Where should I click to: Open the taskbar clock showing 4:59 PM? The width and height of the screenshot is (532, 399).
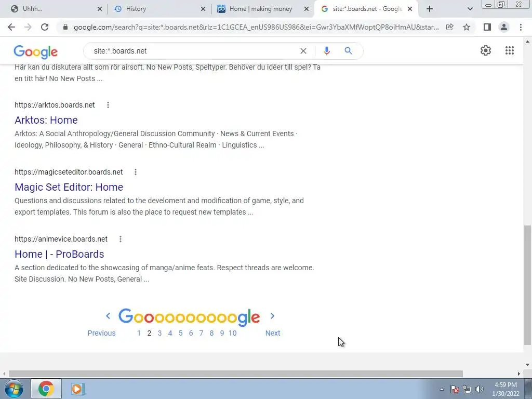506,389
